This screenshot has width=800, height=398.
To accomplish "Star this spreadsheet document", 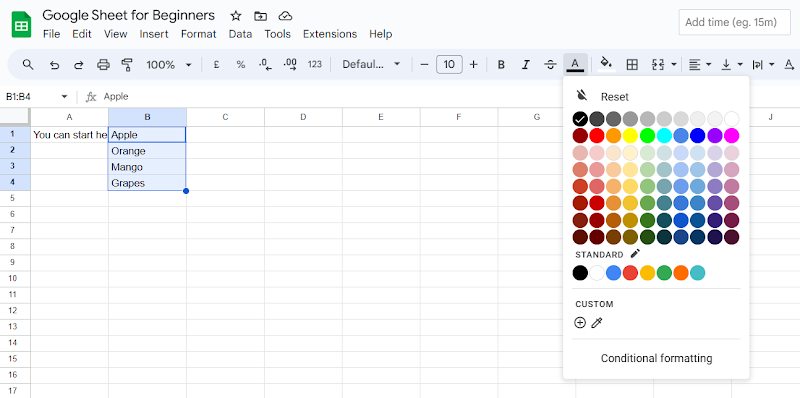I will coord(235,16).
